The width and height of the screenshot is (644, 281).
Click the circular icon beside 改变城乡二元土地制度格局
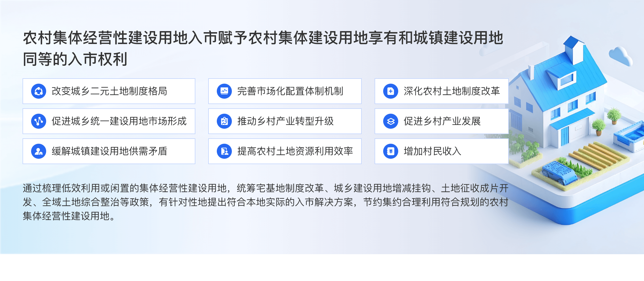39,91
